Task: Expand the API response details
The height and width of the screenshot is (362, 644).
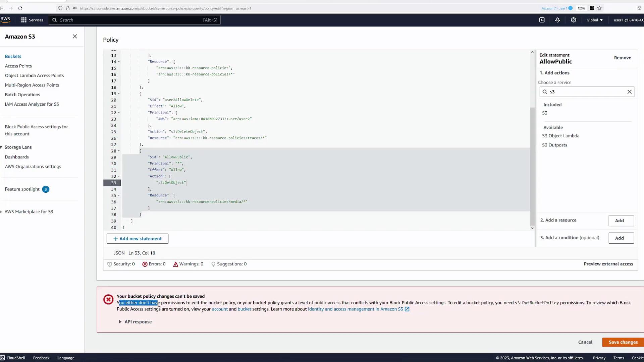Action: coord(120,322)
